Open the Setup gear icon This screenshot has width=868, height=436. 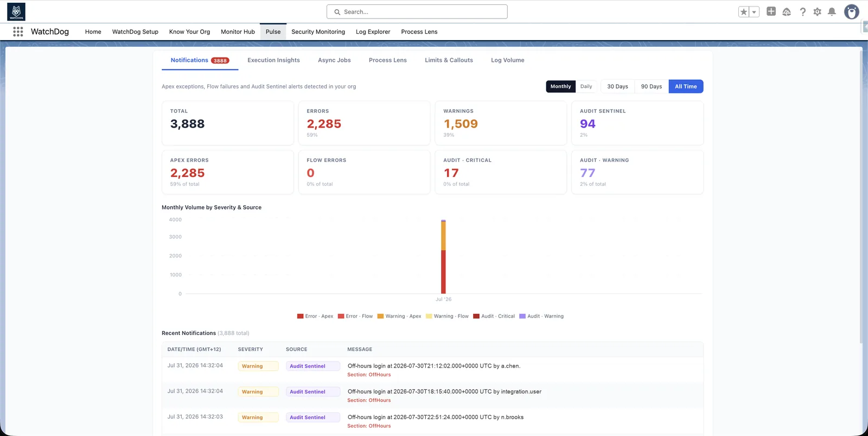pyautogui.click(x=817, y=11)
